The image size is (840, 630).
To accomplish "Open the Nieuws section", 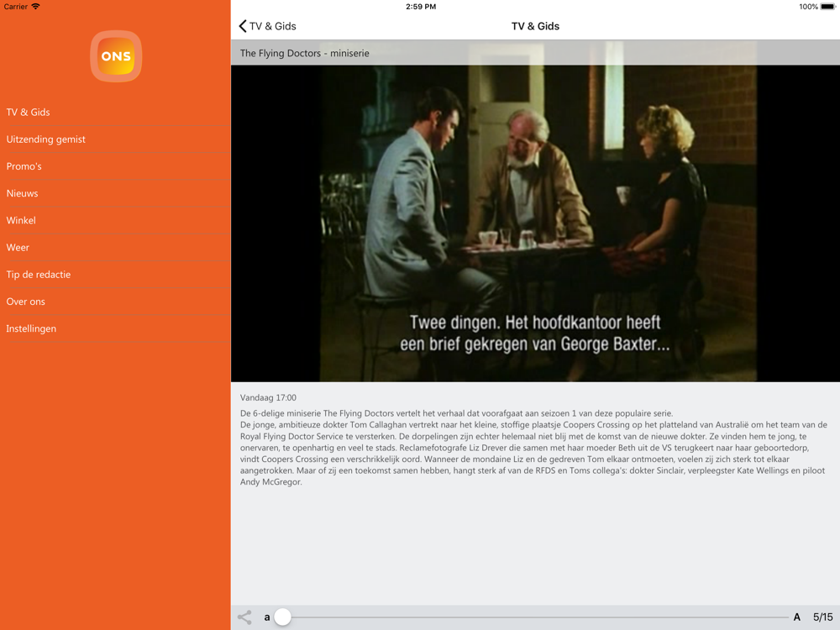I will click(115, 193).
